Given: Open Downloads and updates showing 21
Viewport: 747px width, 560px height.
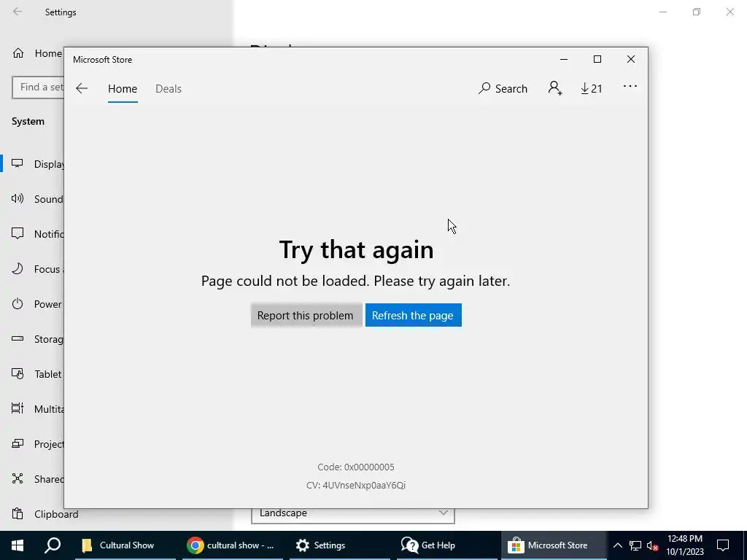Looking at the screenshot, I should [x=591, y=88].
